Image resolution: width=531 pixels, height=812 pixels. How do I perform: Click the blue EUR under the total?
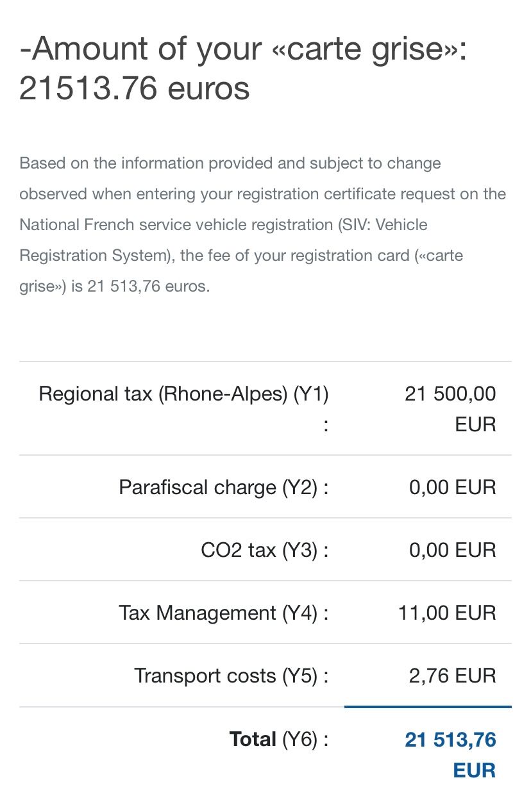(475, 770)
